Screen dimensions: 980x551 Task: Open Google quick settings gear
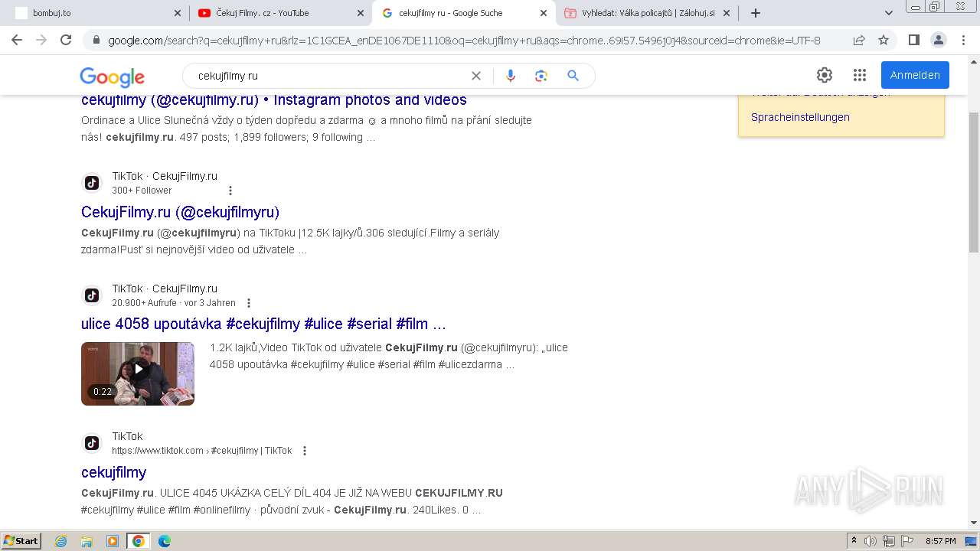coord(825,75)
